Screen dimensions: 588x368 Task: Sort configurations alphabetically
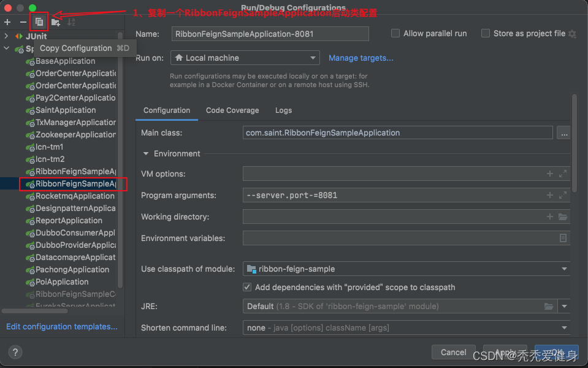pyautogui.click(x=71, y=22)
